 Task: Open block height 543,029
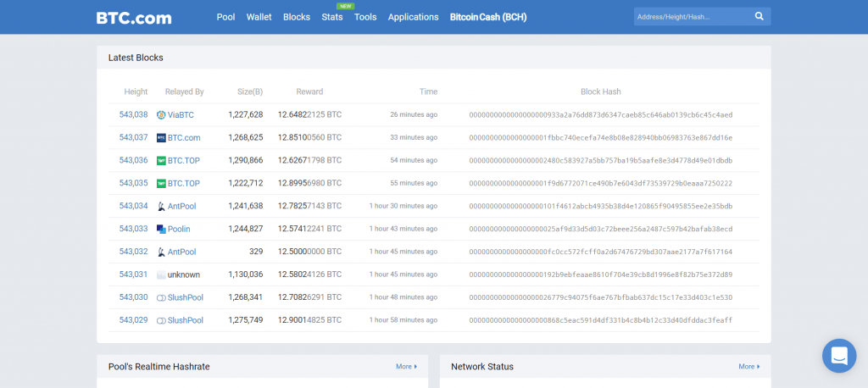(x=133, y=320)
